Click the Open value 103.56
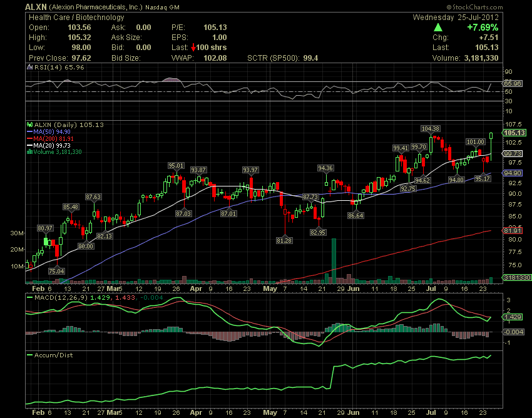The image size is (532, 418). pos(79,28)
